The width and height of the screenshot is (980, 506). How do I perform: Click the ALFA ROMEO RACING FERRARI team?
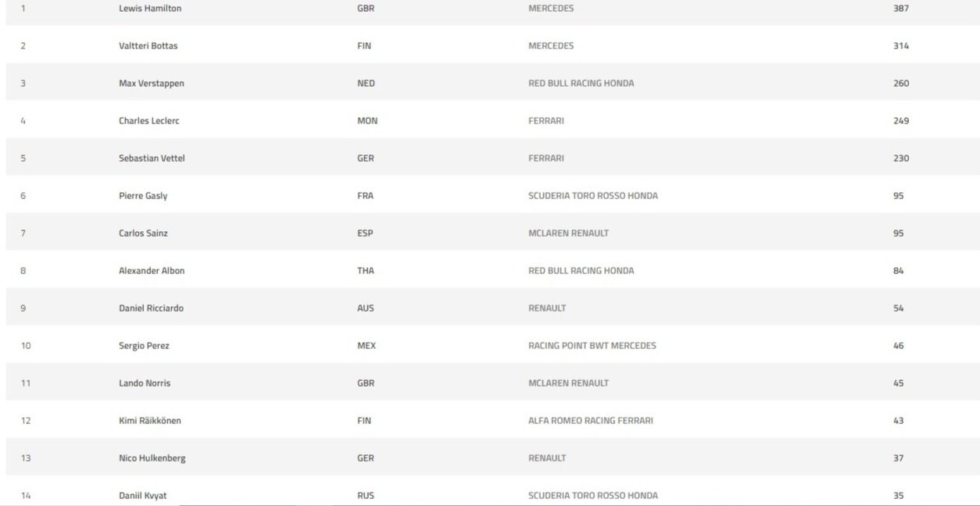coord(591,421)
